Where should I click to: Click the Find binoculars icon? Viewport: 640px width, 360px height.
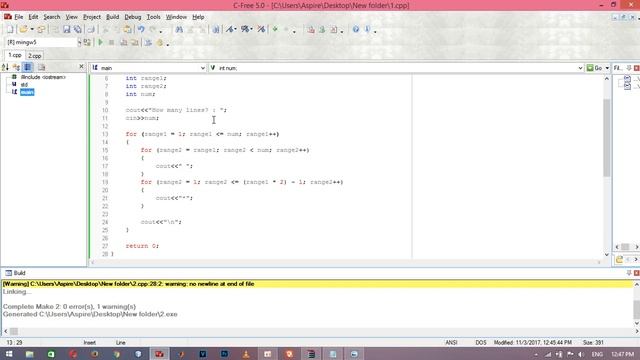(179, 29)
